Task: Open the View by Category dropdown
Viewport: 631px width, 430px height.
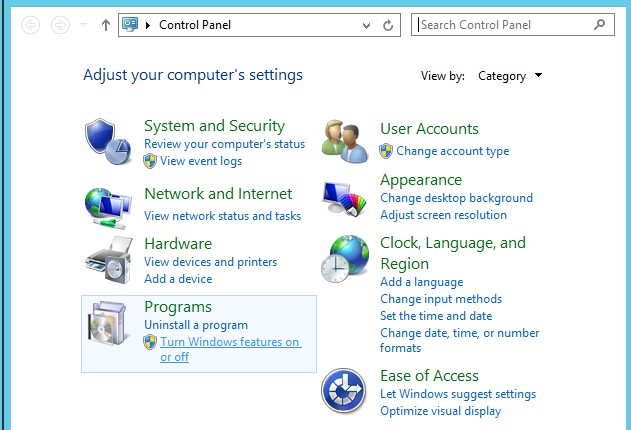Action: click(x=510, y=76)
